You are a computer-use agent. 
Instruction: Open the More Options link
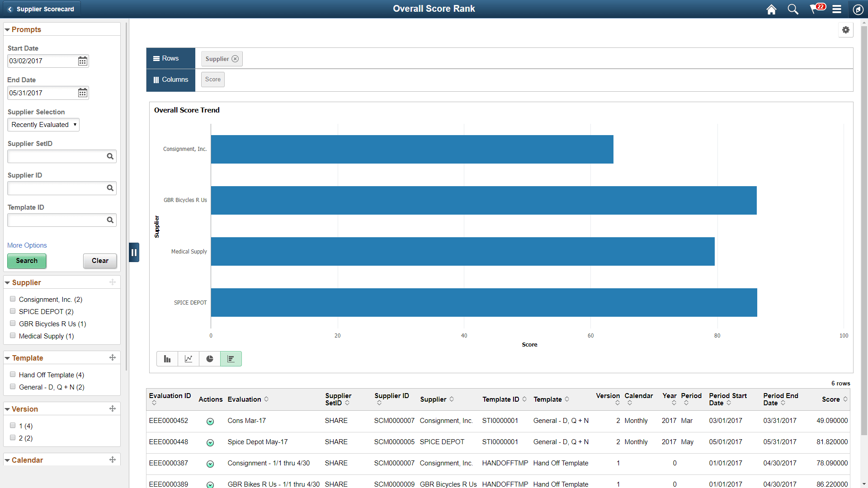point(27,245)
